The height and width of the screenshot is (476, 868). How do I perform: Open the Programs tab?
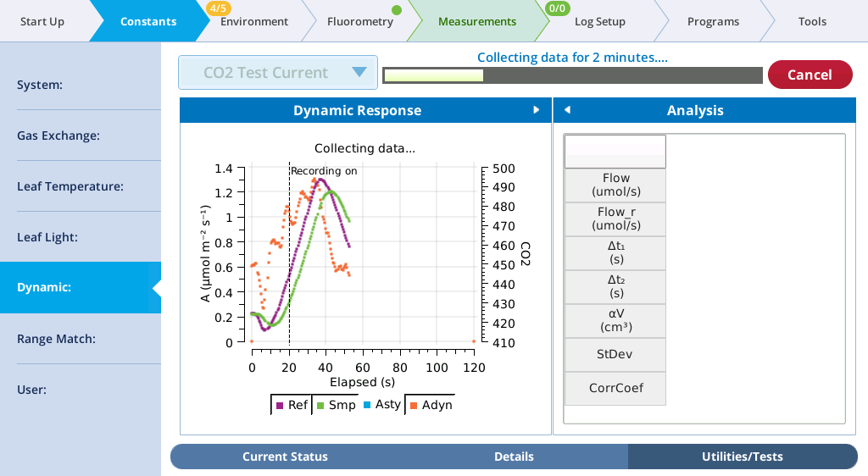[x=713, y=21]
